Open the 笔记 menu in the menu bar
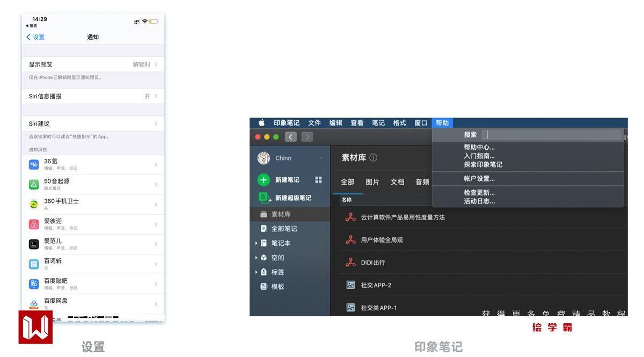 tap(378, 123)
